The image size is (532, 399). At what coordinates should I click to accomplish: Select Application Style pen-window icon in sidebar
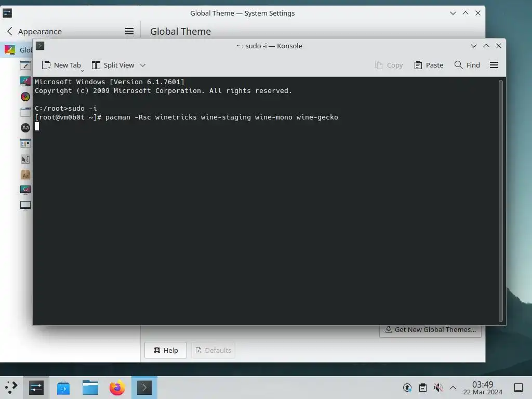point(25,65)
